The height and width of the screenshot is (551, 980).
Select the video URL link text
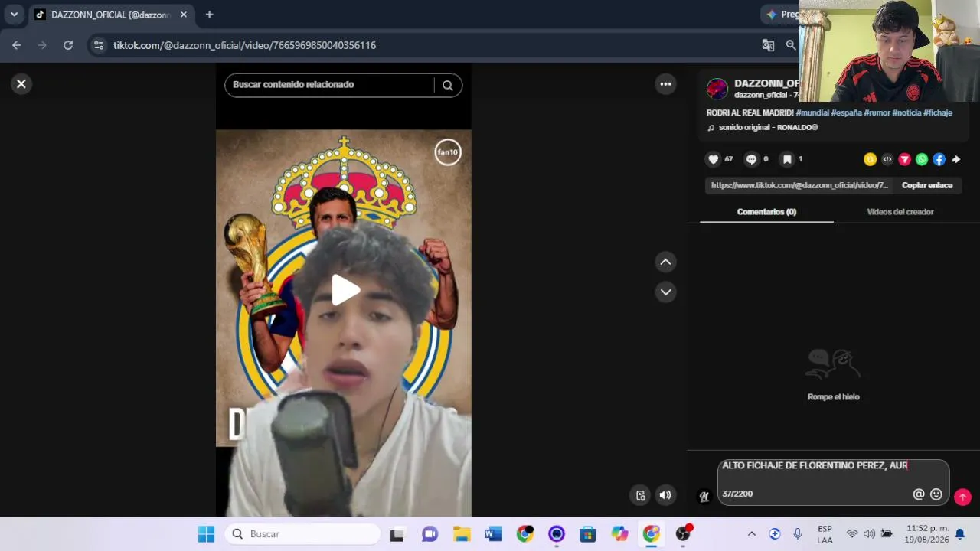[799, 185]
